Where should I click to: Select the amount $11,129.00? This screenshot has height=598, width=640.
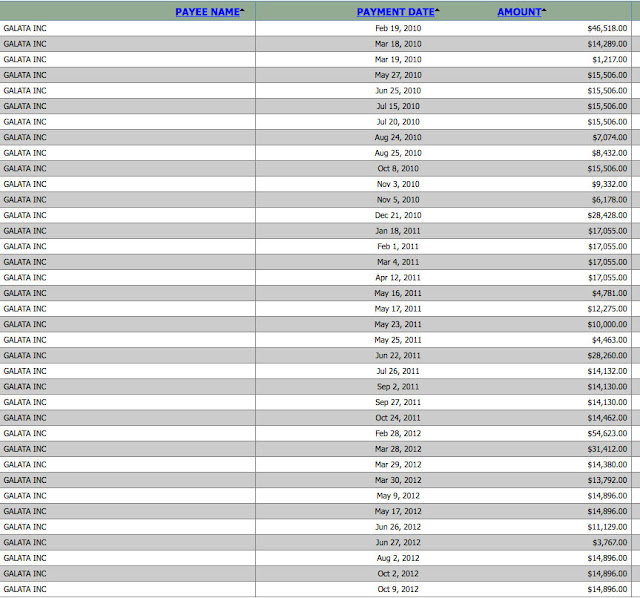607,527
